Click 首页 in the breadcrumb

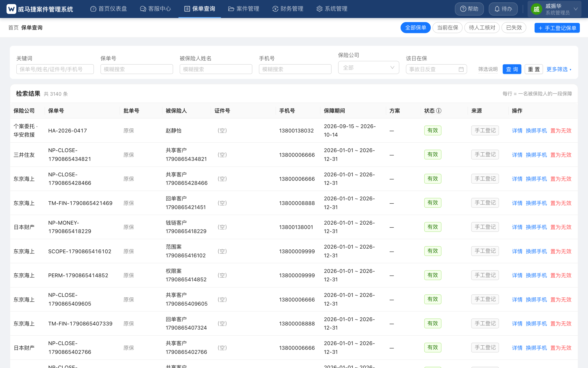point(13,28)
